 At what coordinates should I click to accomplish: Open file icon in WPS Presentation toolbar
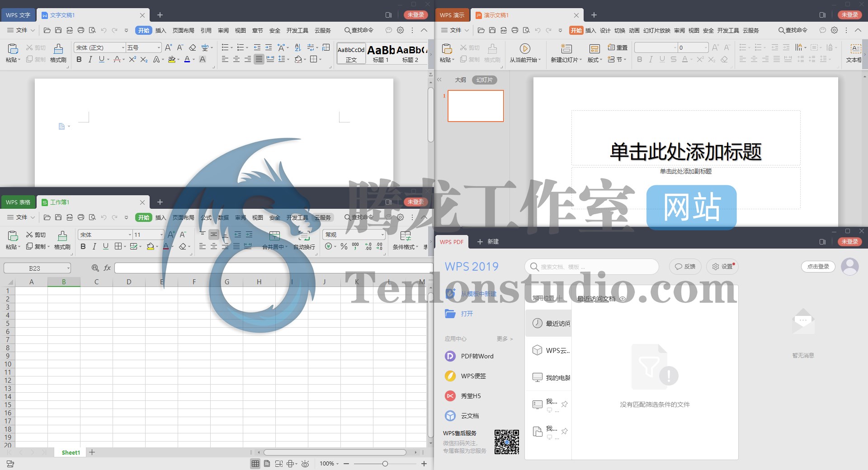tap(481, 30)
